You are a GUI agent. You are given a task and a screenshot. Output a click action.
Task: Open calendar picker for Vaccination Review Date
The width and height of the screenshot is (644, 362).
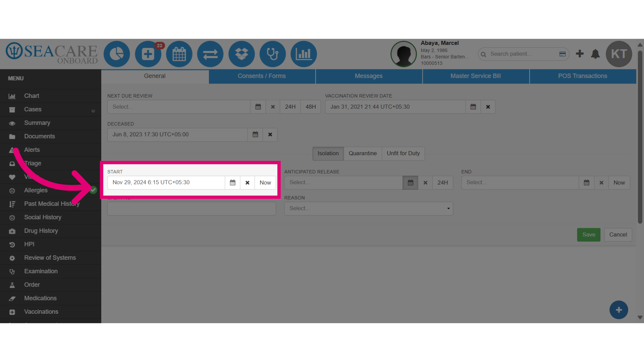(473, 107)
